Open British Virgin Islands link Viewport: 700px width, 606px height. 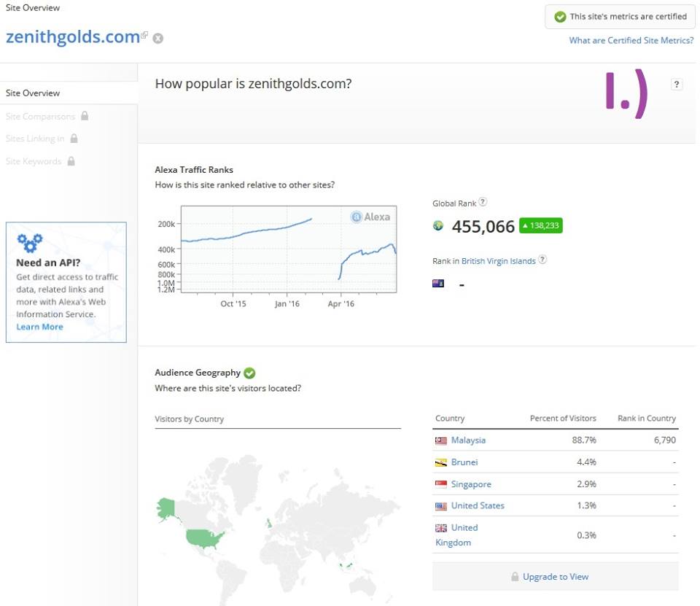[x=498, y=261]
